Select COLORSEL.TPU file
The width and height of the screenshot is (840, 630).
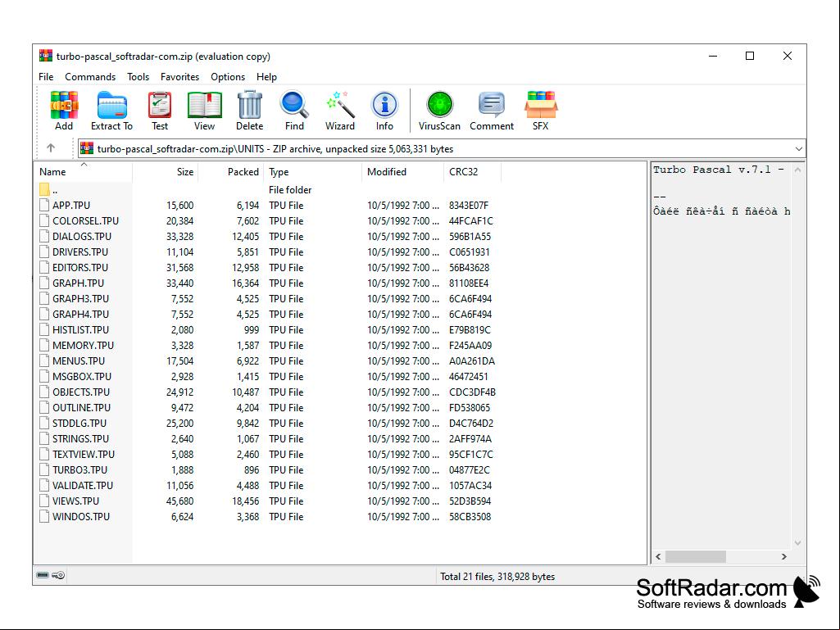tap(85, 220)
